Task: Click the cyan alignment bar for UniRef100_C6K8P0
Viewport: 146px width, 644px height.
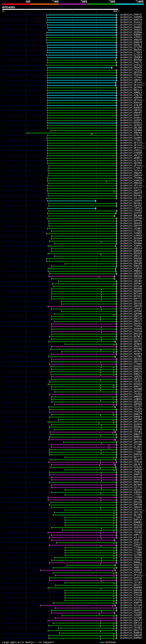Action: click(72, 201)
